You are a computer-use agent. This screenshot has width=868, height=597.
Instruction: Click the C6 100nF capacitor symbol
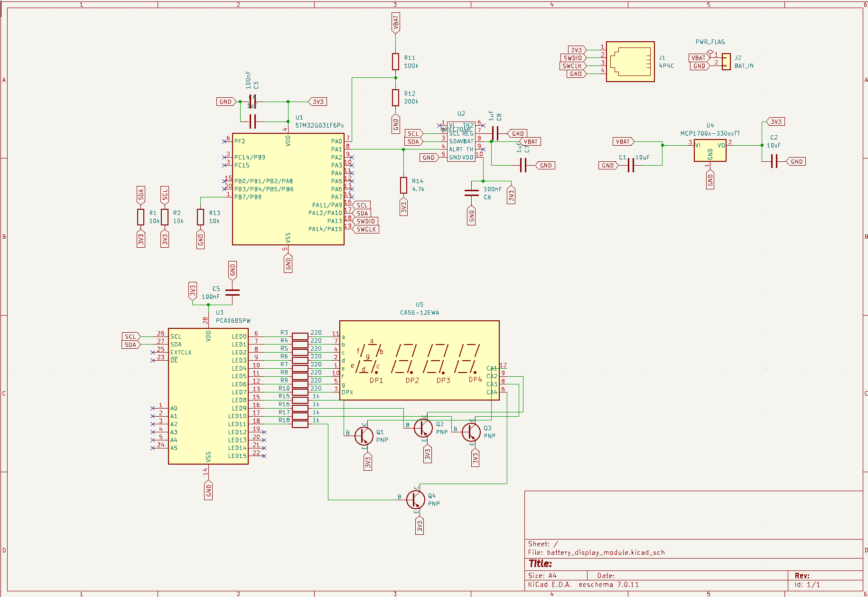[x=471, y=193]
